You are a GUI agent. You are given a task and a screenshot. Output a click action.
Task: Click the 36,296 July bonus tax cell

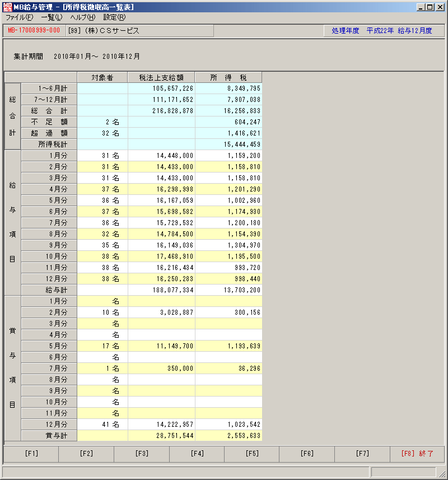point(228,369)
